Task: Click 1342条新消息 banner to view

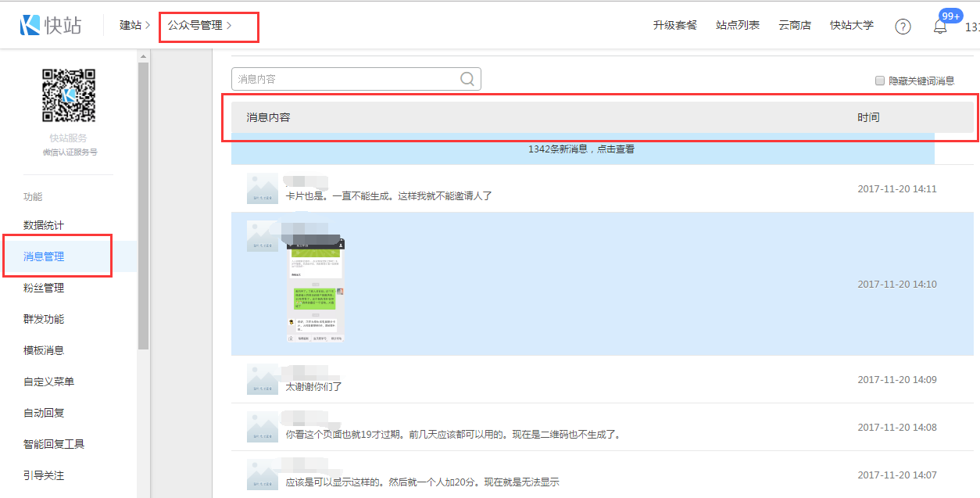Action: coord(581,149)
